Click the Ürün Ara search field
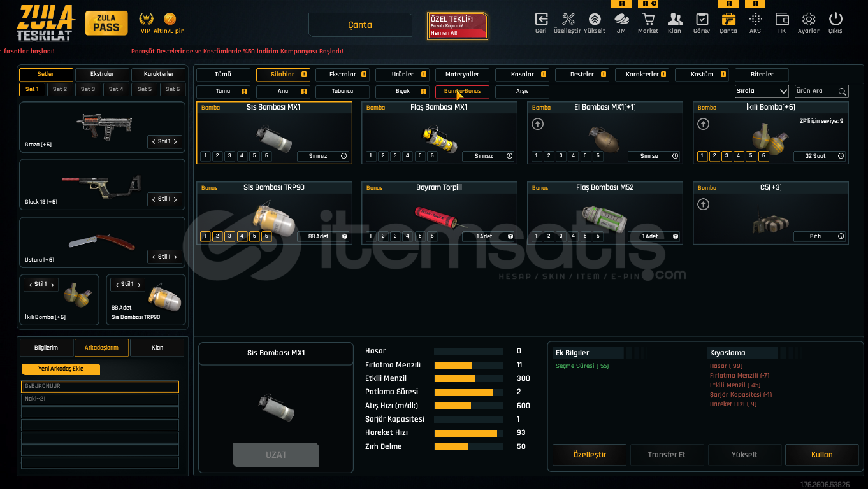868x491 pixels. [x=821, y=91]
